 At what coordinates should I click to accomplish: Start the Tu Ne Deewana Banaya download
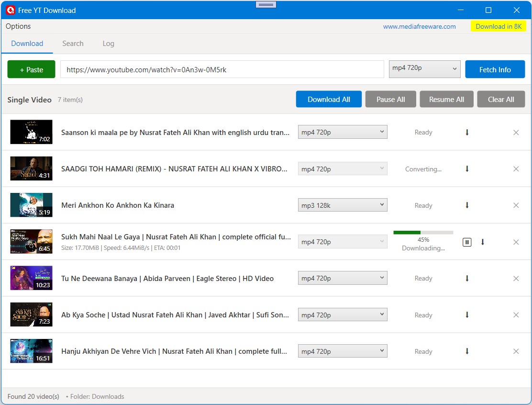pos(466,278)
